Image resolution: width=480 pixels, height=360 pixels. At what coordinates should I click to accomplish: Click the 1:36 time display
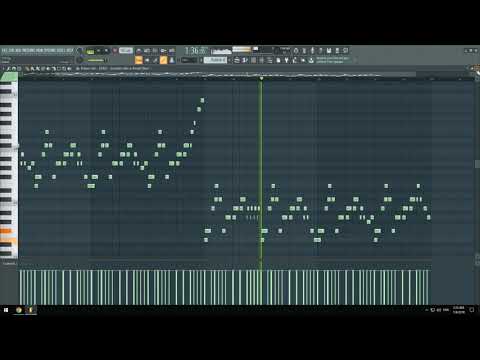tap(196, 51)
